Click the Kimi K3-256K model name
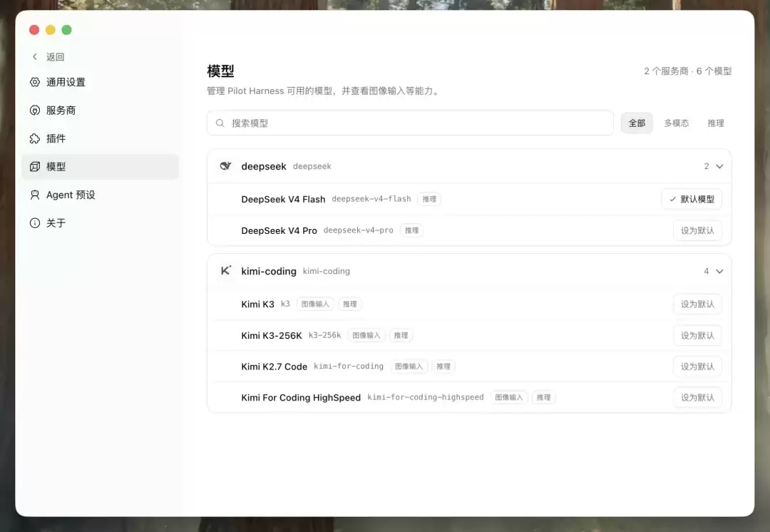 272,335
